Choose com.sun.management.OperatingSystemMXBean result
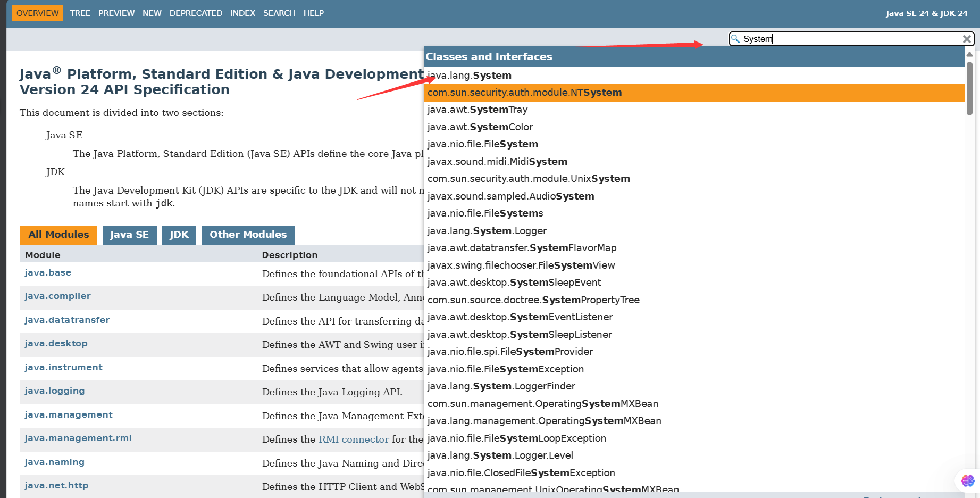The height and width of the screenshot is (498, 980). [694, 404]
